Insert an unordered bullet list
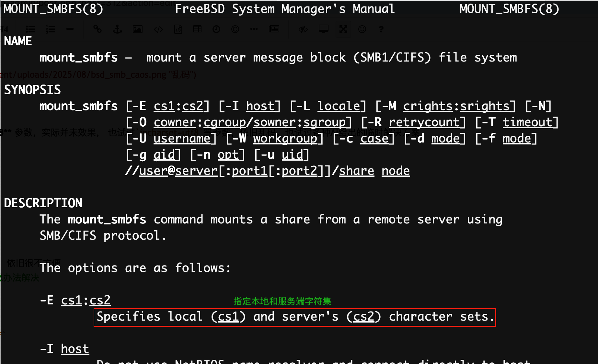 (x=30, y=29)
